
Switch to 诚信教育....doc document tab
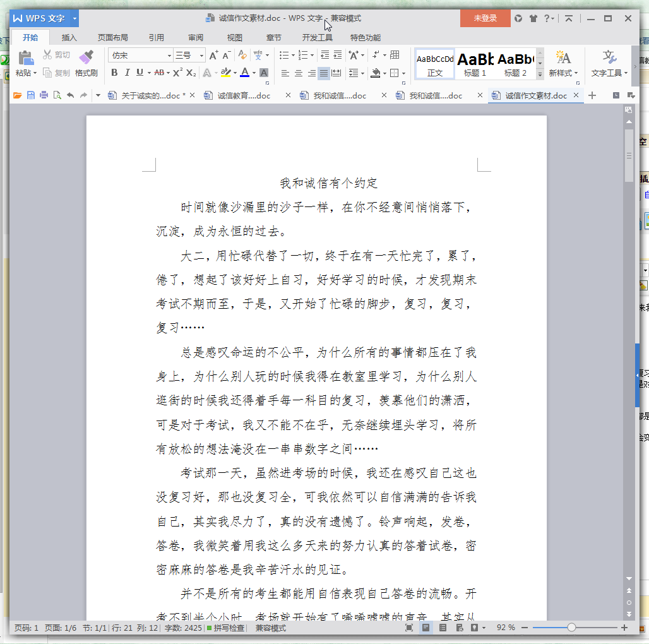(x=244, y=95)
